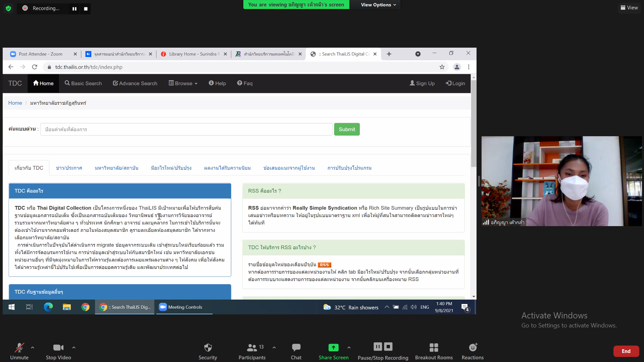644x362 pixels.
Task: Open Breakout Rooms
Action: [x=434, y=348]
